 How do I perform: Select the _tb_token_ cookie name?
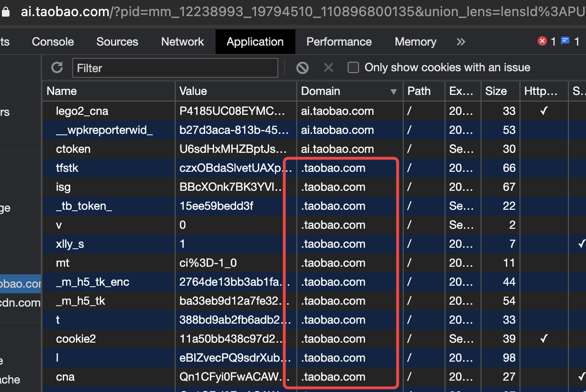[x=84, y=206]
